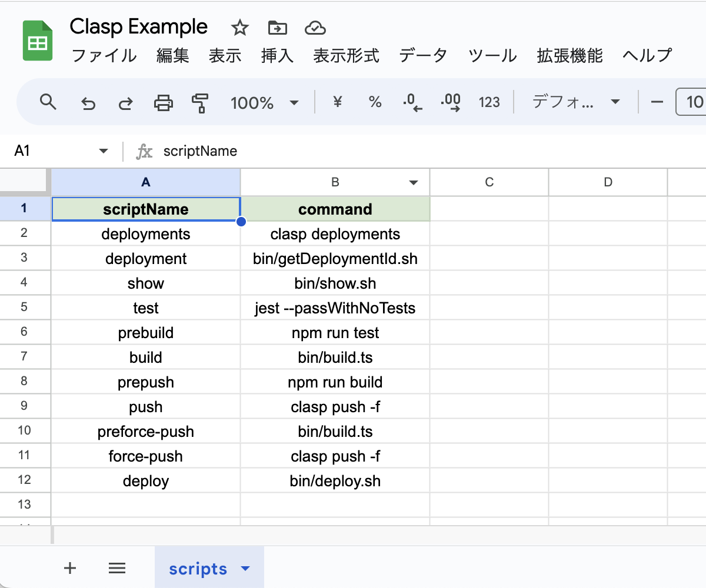This screenshot has width=706, height=588.
Task: Click the clasp deployments cell
Action: (335, 234)
